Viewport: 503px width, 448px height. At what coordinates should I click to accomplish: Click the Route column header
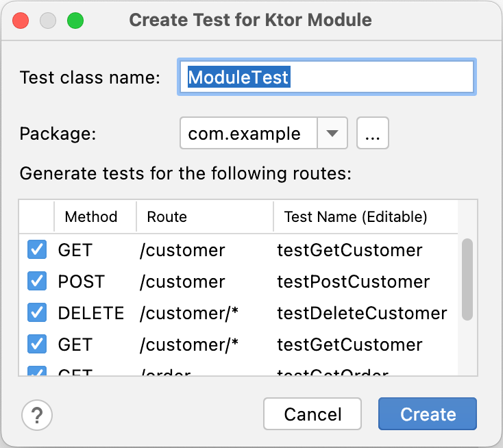(167, 217)
